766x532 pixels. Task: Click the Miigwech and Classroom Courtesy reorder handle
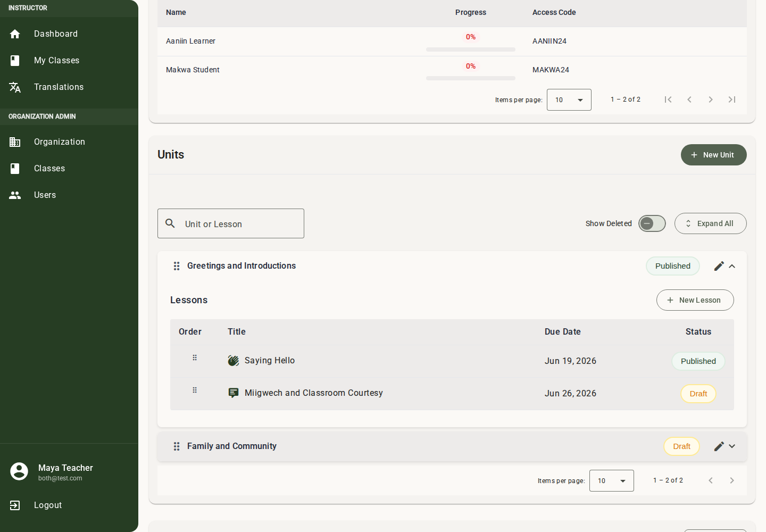click(x=195, y=390)
